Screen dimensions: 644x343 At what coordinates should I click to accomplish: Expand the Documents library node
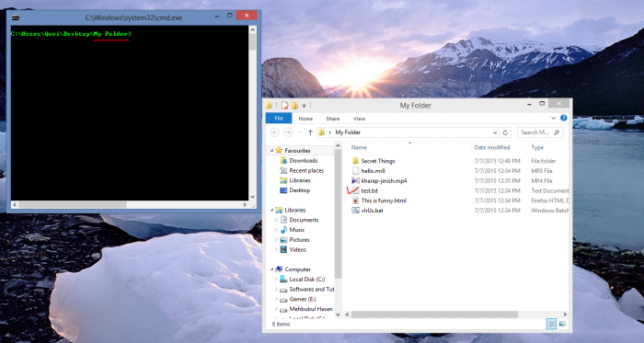[x=276, y=220]
